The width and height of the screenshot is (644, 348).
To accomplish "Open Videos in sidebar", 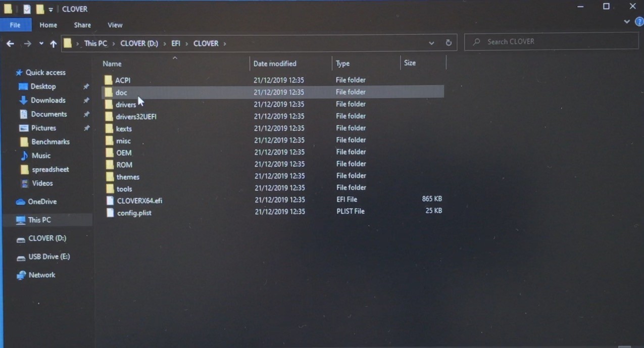I will coord(42,183).
